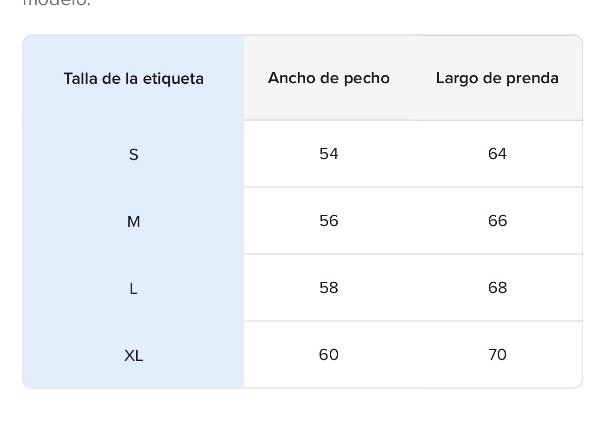
Task: Select the size S label cell
Action: coord(133,154)
